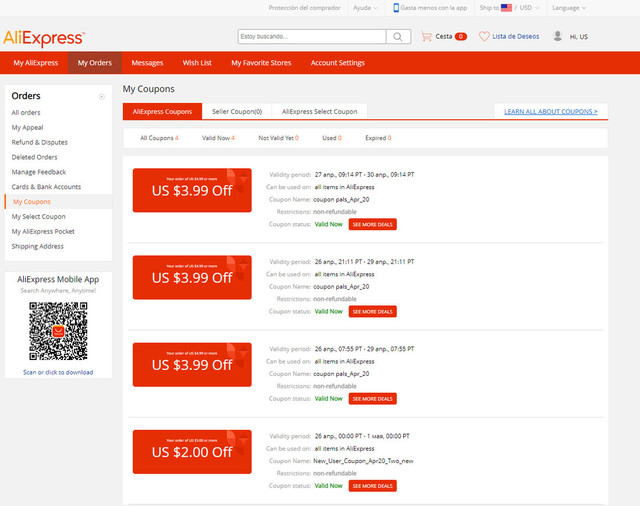Open Messages menu item

(x=147, y=63)
